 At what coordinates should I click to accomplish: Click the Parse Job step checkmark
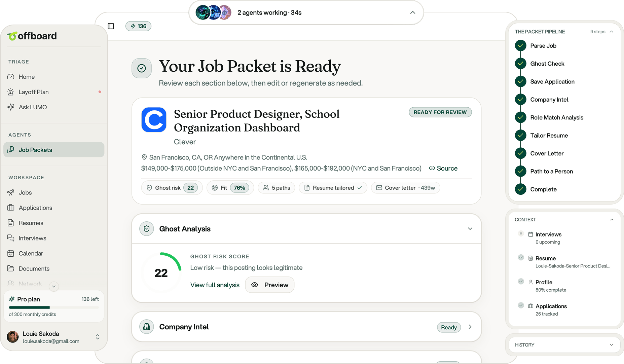point(521,45)
